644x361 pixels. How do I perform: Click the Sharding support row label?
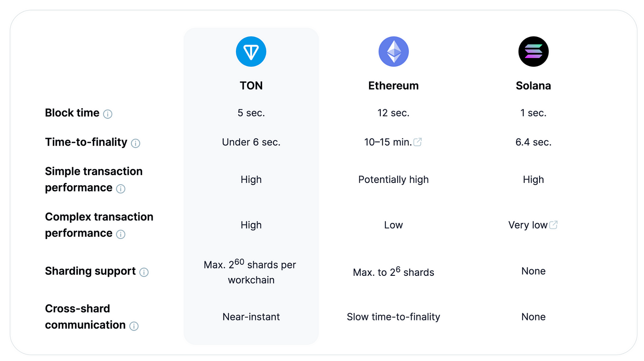pyautogui.click(x=90, y=271)
